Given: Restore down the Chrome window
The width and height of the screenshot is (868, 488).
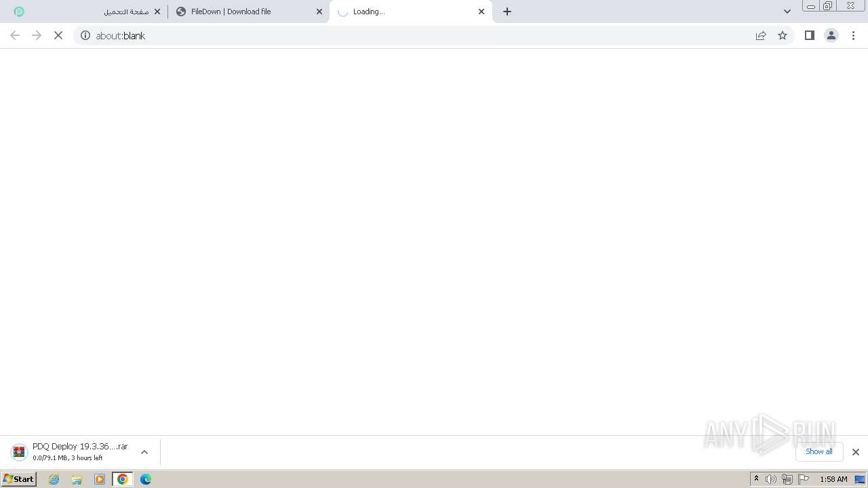Looking at the screenshot, I should click(x=828, y=6).
